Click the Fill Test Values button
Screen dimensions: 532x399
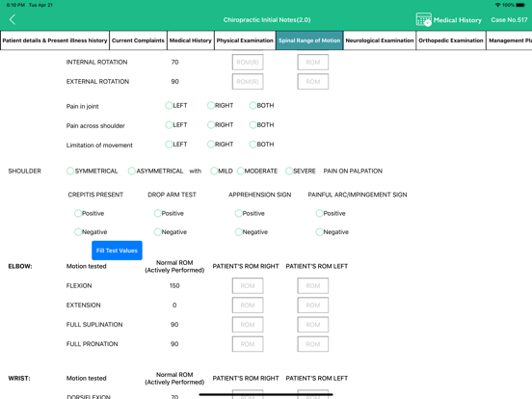(117, 251)
